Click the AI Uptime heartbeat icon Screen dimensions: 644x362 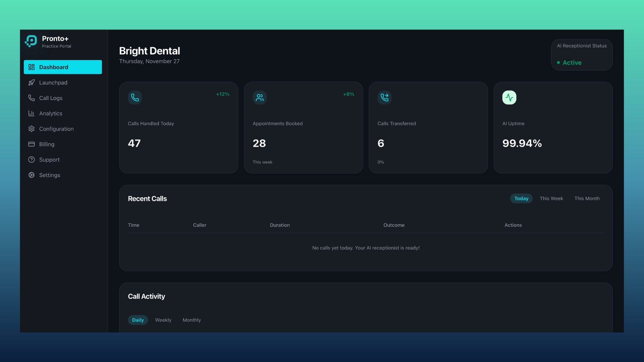(509, 98)
